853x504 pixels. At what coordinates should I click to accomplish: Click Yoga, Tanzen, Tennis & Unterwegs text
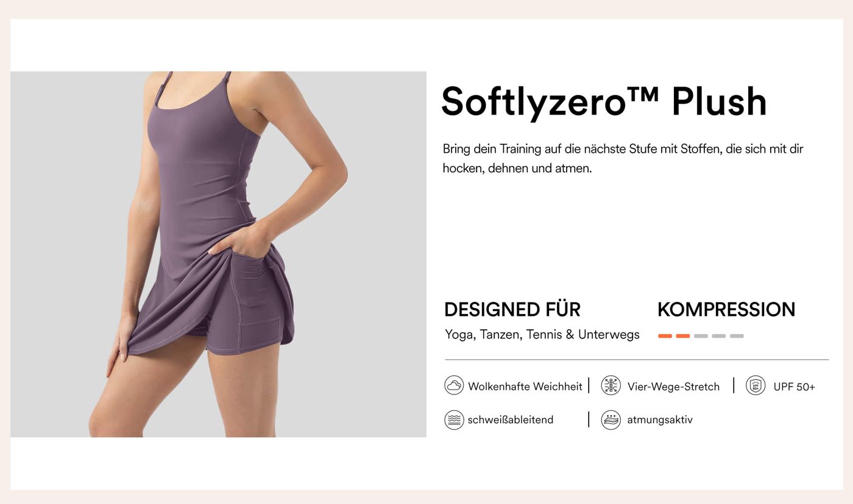pos(542,335)
